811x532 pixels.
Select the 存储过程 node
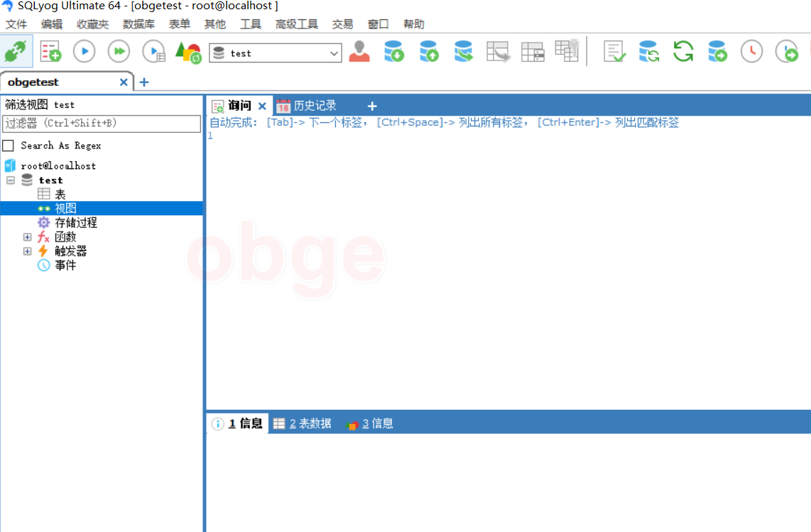[76, 222]
